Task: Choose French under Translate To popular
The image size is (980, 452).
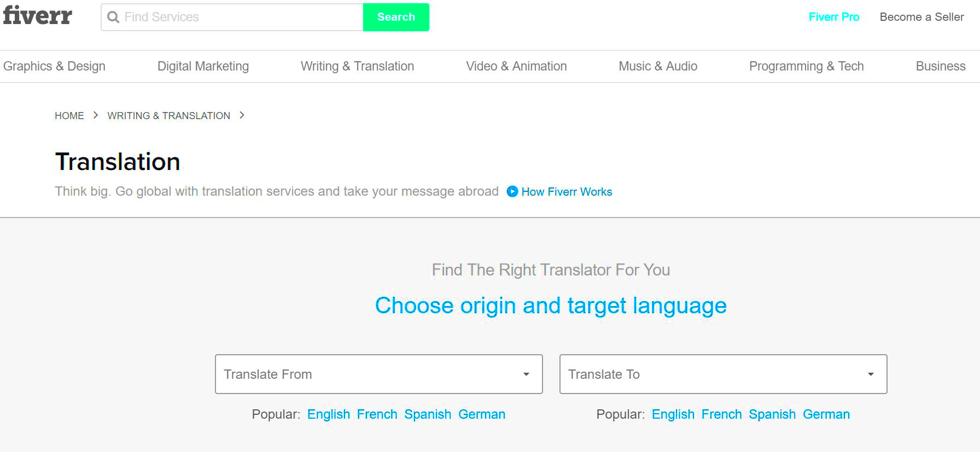Action: pos(721,414)
